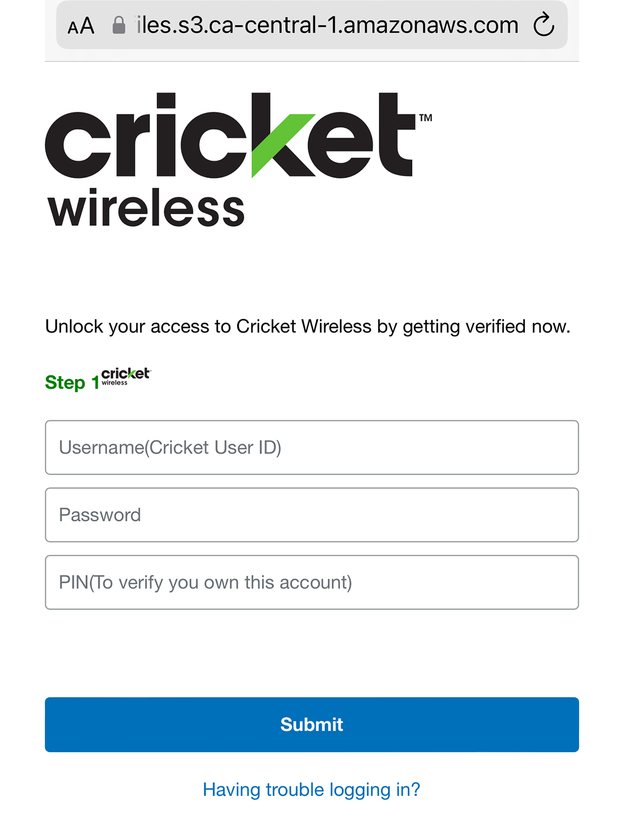Tap the small cricket logo beside Step 1
624x840 pixels.
click(x=125, y=374)
